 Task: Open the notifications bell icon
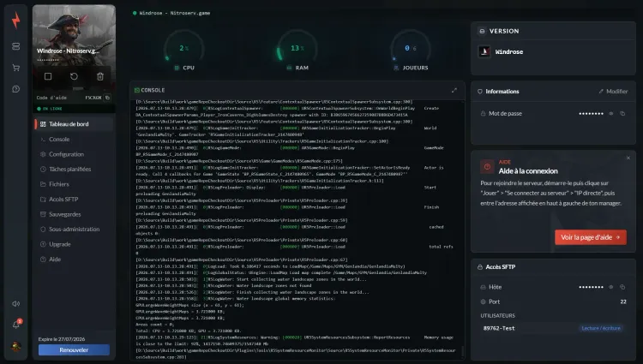16,325
